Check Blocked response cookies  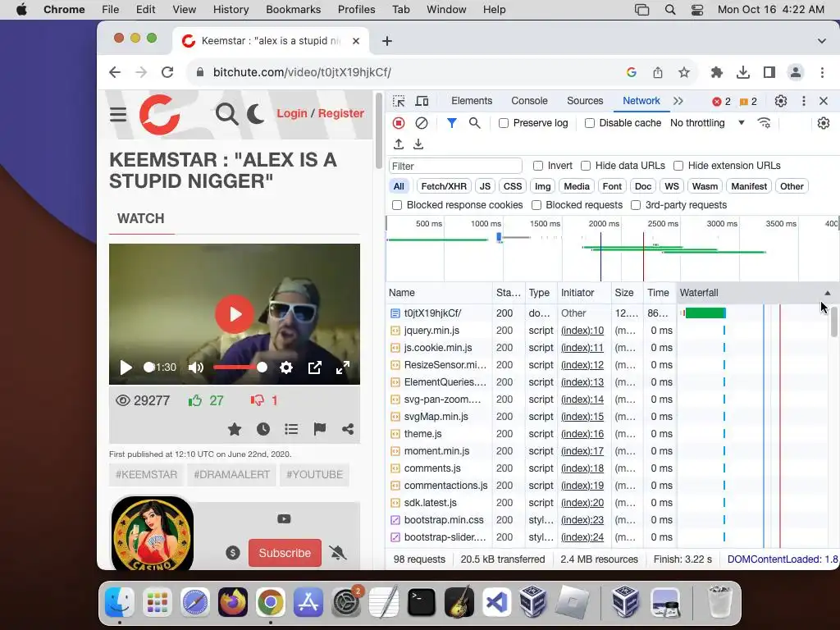(397, 205)
